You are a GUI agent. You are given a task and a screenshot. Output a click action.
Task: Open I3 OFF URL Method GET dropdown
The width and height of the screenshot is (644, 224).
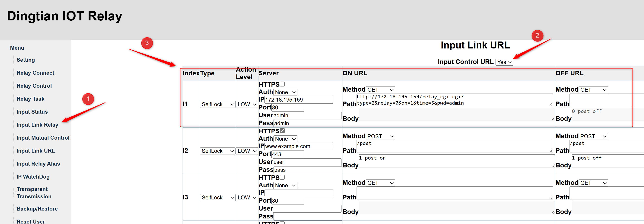point(593,183)
